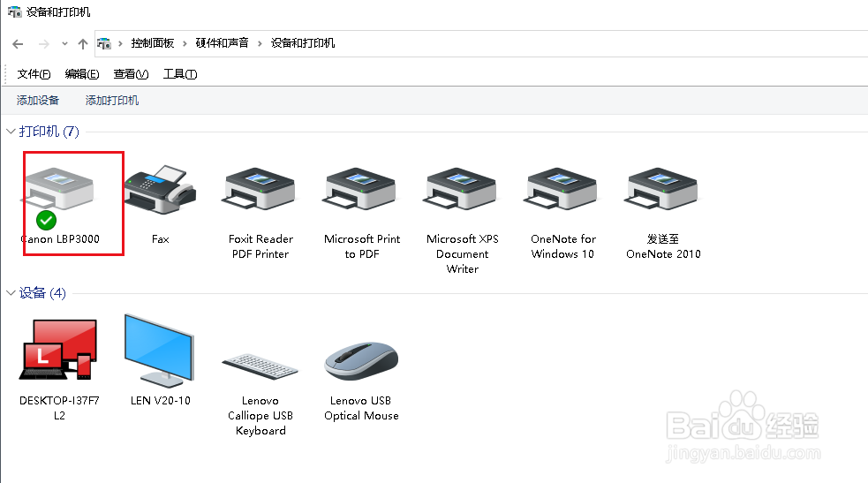Go to 控制面板 in the breadcrumb
The height and width of the screenshot is (483, 868).
[x=152, y=43]
